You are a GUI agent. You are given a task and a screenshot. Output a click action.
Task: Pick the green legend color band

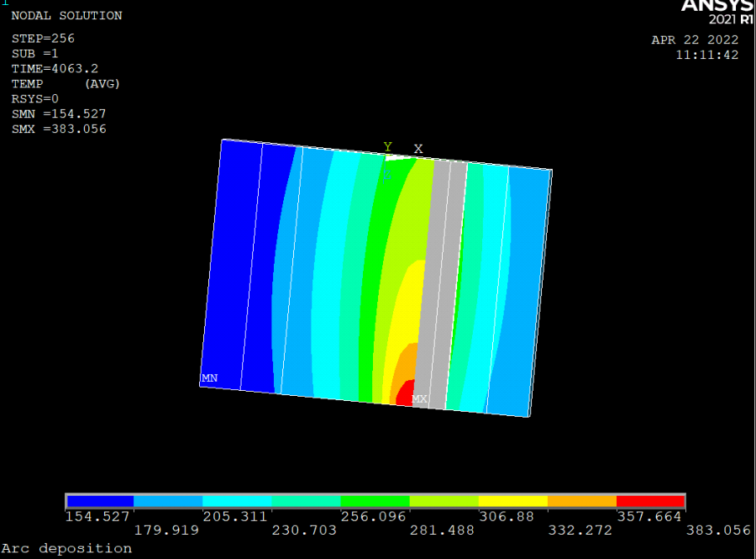[x=375, y=501]
